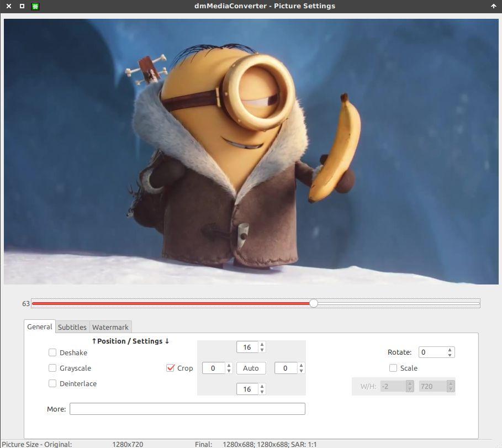The image size is (502, 448).
Task: Click the "Picture Size - Original:" label
Action: coord(37,444)
